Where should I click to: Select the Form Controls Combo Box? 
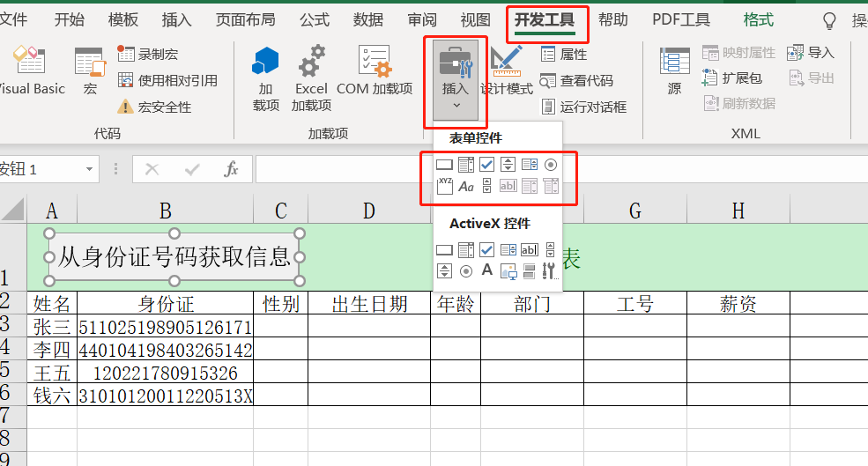tap(466, 165)
